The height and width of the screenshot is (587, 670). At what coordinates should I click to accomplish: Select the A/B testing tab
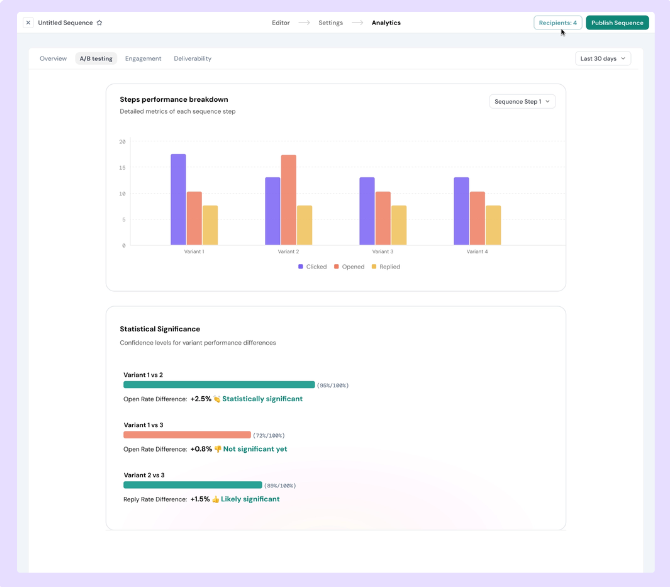point(96,59)
